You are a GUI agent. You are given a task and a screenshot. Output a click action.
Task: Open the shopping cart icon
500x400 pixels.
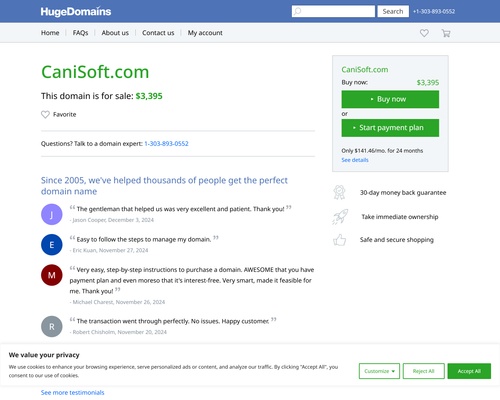pos(446,33)
